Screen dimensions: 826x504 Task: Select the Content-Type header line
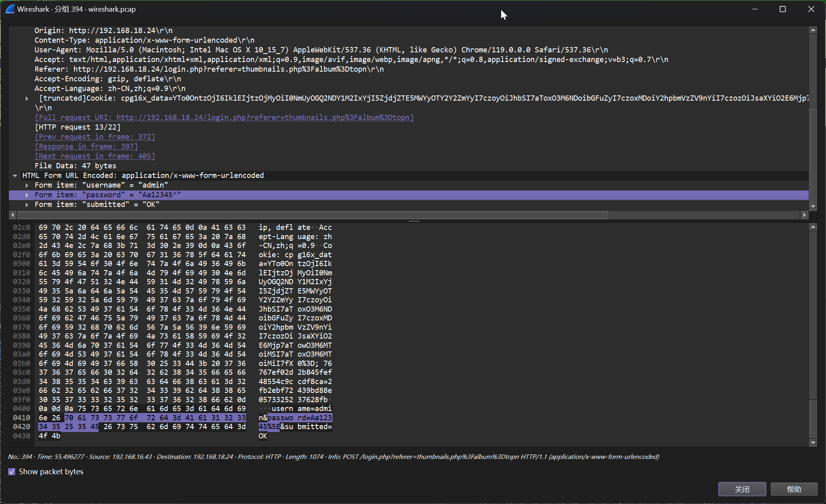pos(145,40)
